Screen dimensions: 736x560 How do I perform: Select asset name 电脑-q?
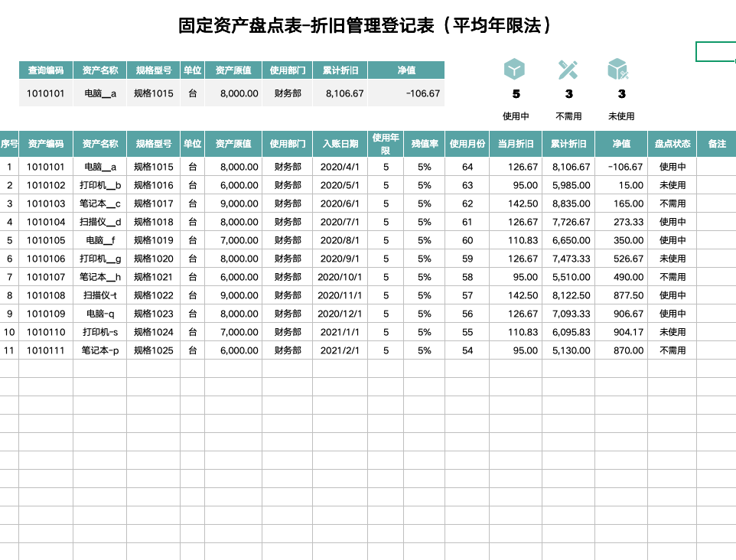[x=99, y=314]
